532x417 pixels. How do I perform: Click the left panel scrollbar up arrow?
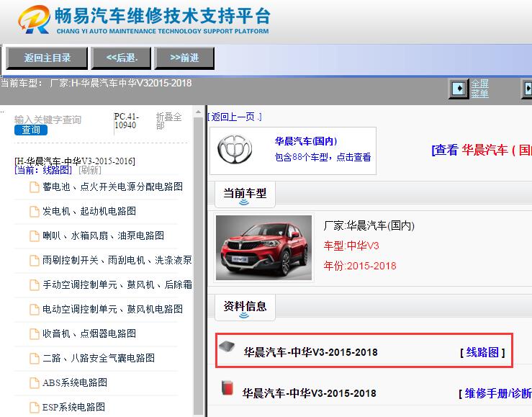click(x=199, y=112)
